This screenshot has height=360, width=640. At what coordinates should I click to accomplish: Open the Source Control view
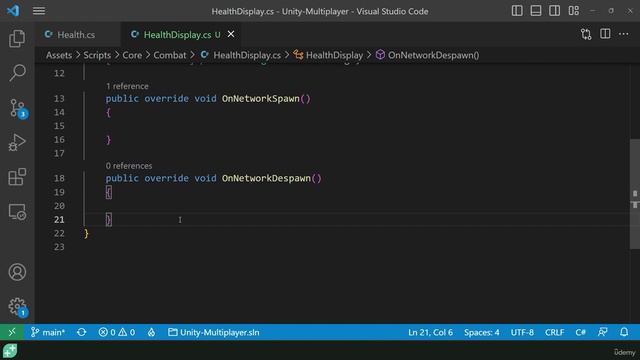point(18,108)
